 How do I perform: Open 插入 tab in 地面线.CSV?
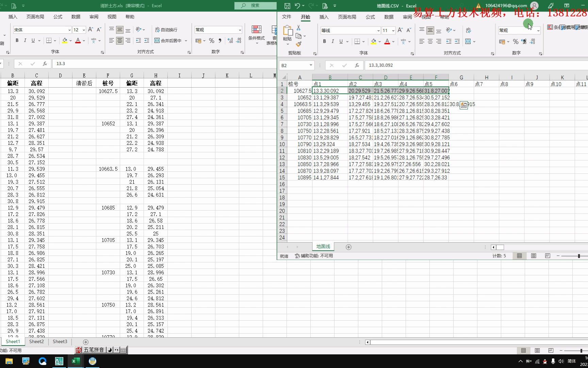[324, 17]
